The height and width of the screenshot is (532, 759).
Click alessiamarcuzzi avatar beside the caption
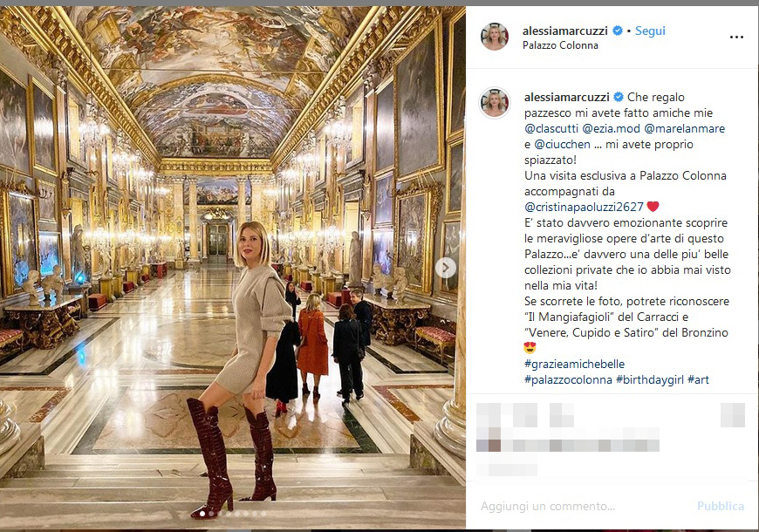[494, 103]
